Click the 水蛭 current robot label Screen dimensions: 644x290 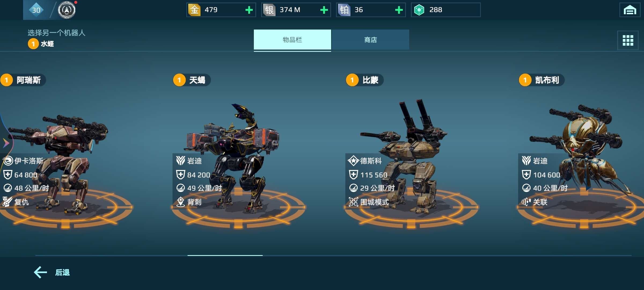pyautogui.click(x=47, y=44)
